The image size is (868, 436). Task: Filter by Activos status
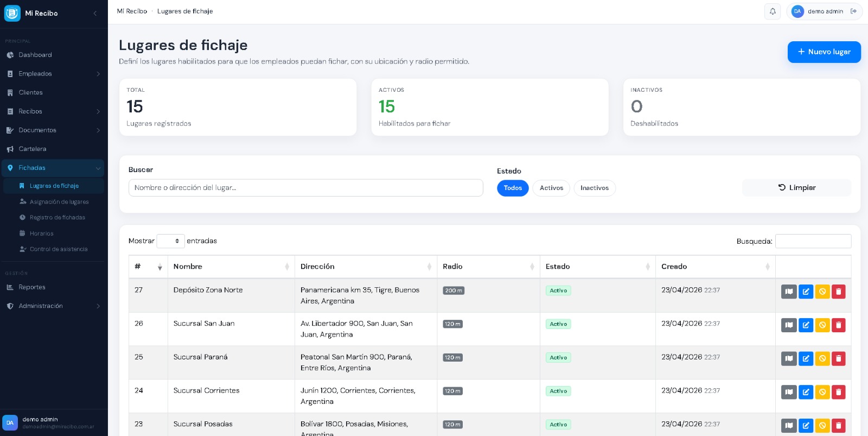pyautogui.click(x=551, y=188)
